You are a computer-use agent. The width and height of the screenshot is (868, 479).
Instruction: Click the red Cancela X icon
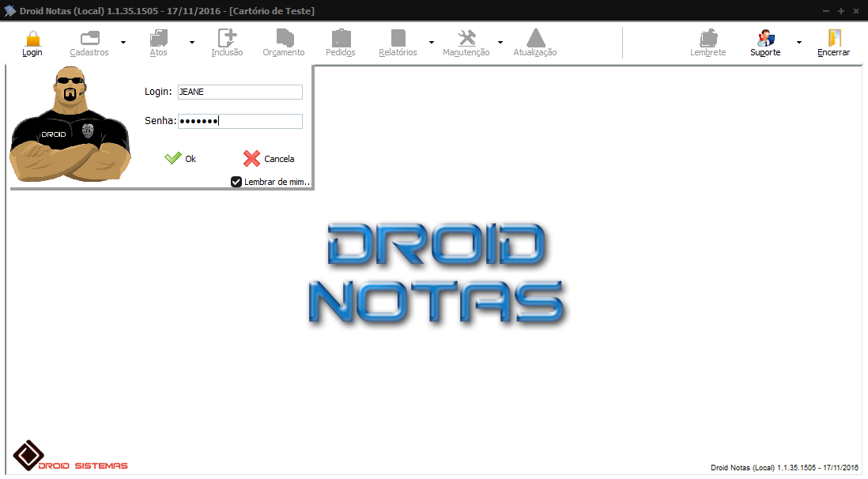tap(251, 159)
